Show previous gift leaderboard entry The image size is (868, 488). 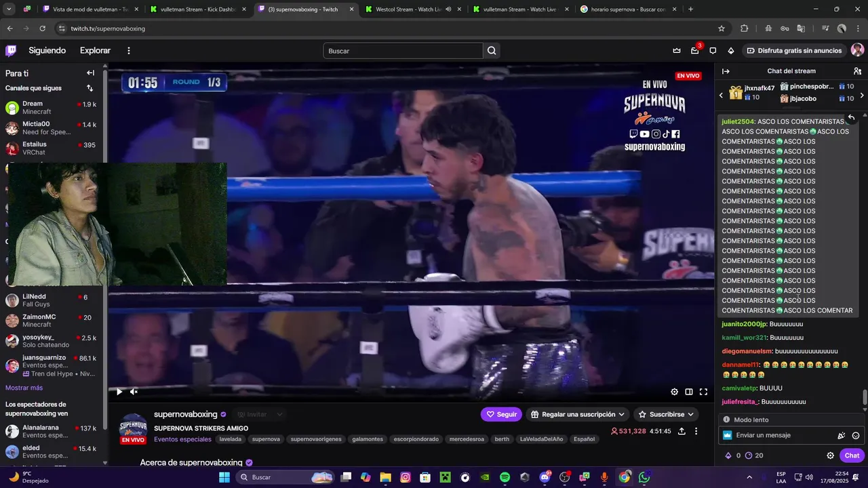click(721, 96)
